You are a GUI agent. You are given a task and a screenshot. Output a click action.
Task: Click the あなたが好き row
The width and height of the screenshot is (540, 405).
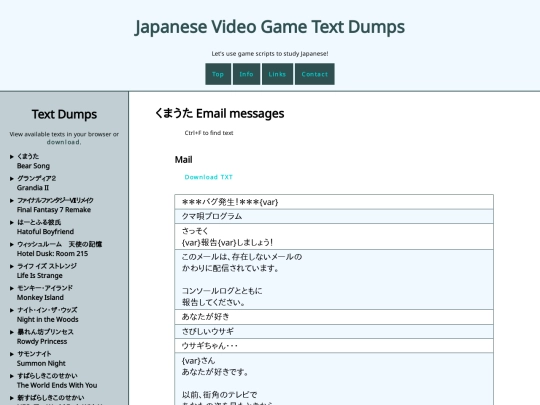tap(334, 317)
